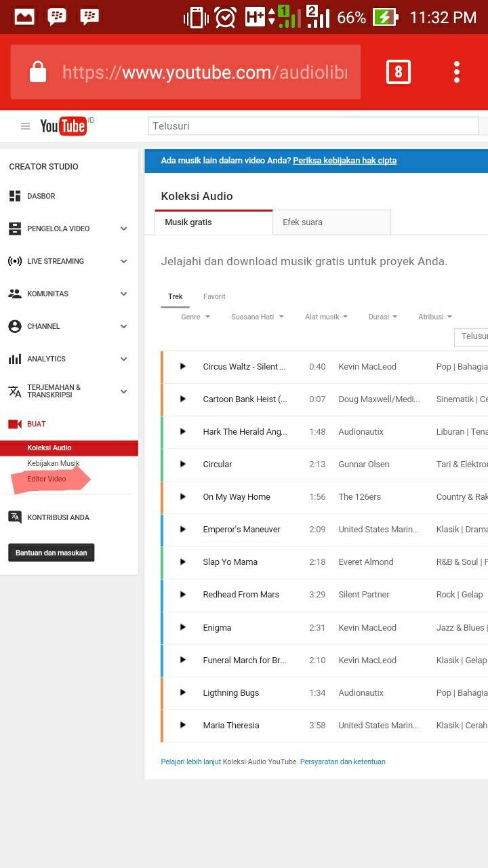Play the track On My Way Home
This screenshot has height=868, width=488.
[x=182, y=496]
